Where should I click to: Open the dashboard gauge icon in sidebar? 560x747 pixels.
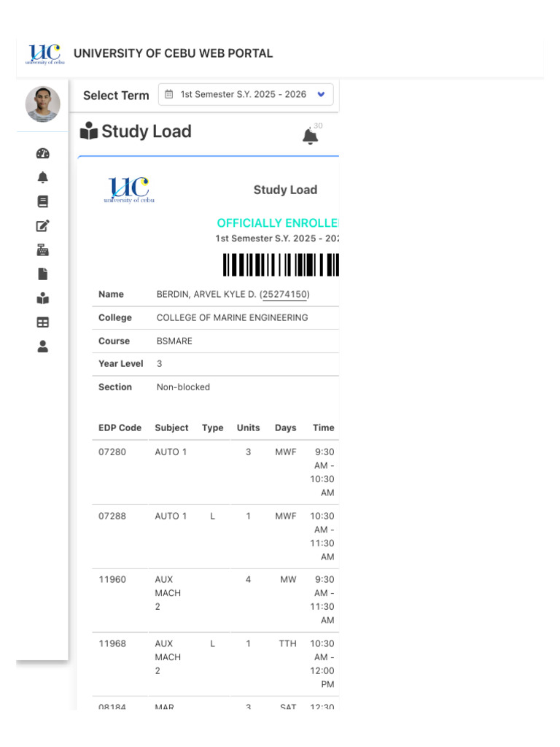click(x=43, y=153)
